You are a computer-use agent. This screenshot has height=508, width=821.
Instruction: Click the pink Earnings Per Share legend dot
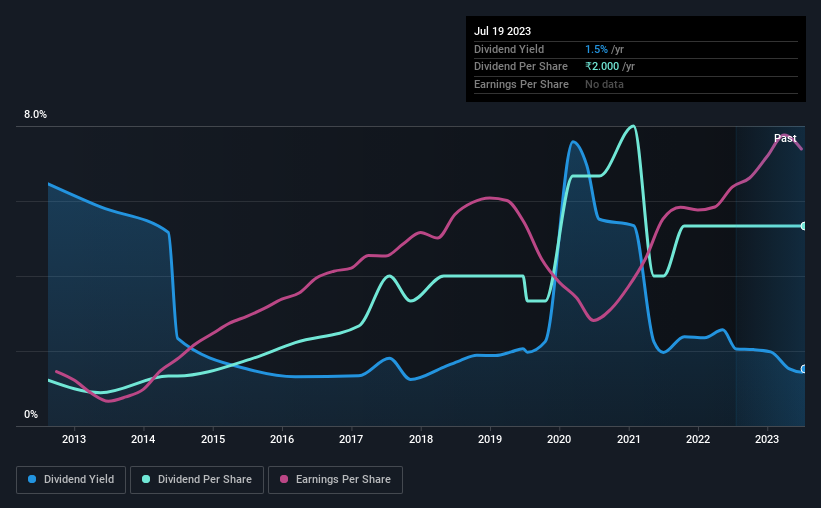coord(284,479)
